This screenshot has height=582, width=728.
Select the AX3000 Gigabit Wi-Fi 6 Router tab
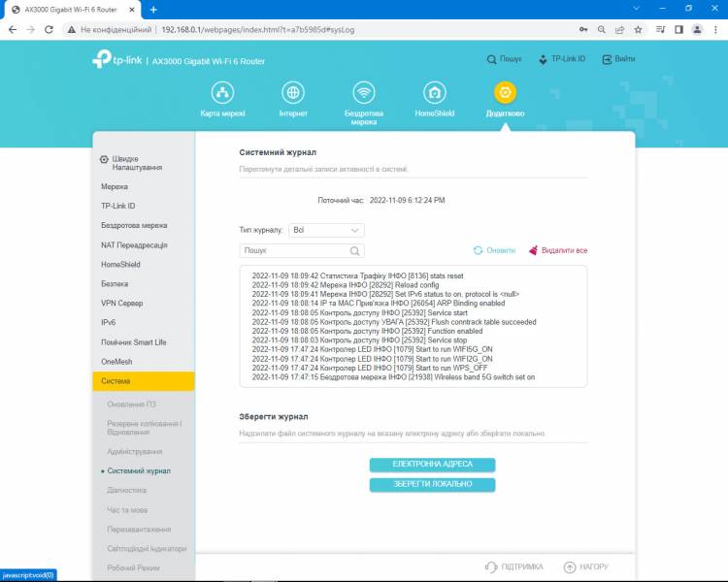coord(71,10)
